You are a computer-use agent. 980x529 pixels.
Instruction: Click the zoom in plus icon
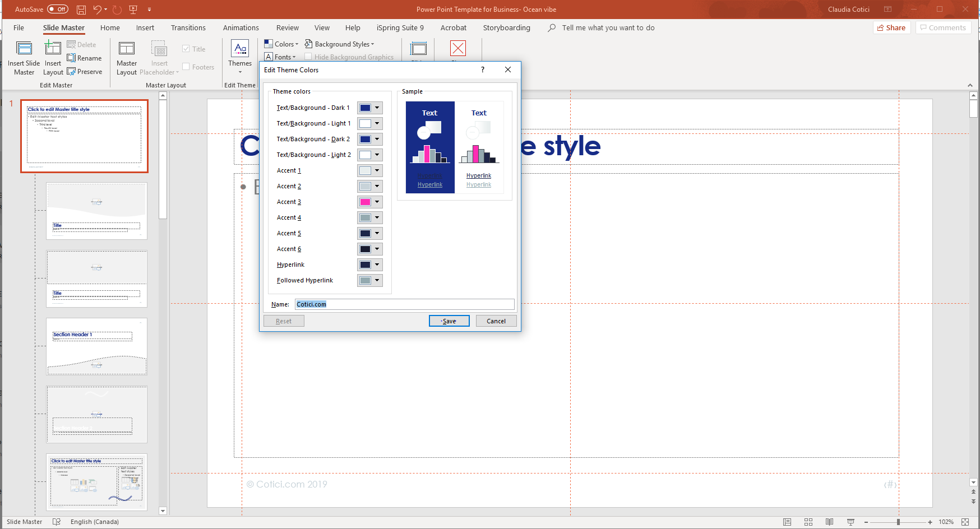930,522
